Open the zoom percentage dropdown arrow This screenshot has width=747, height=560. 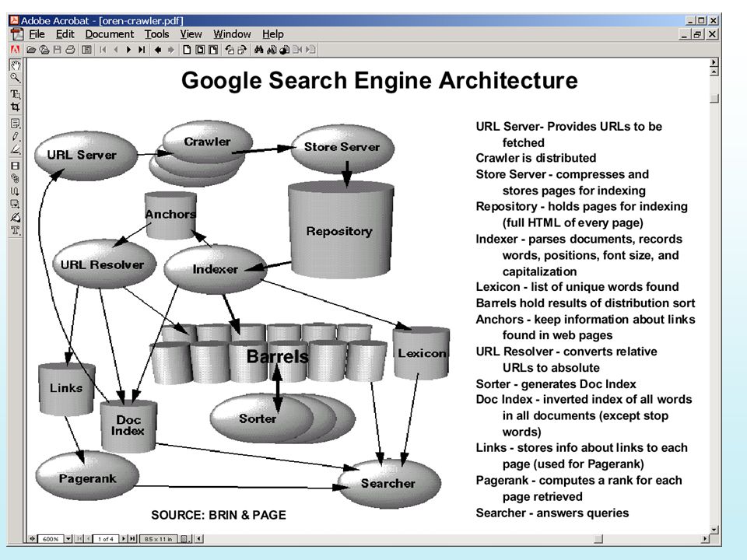click(x=68, y=538)
